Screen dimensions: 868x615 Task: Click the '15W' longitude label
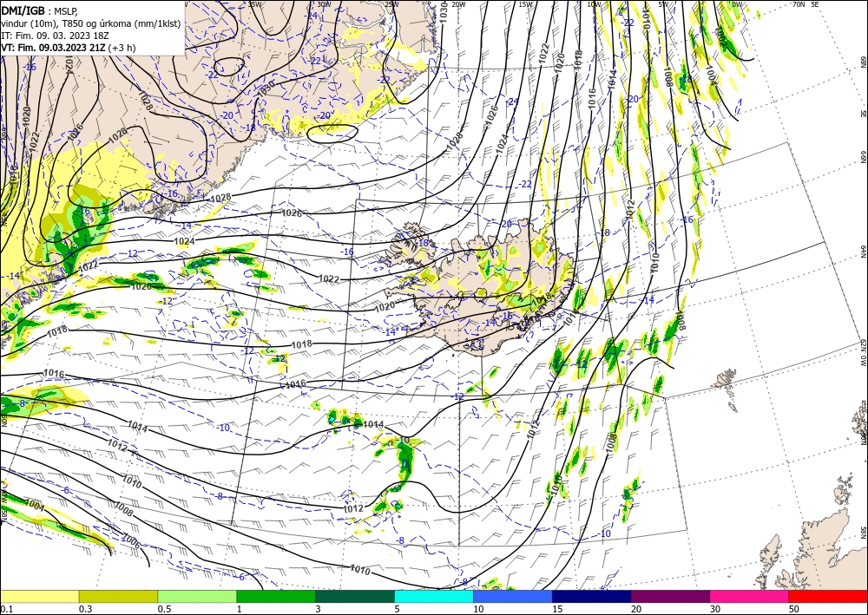click(x=526, y=4)
